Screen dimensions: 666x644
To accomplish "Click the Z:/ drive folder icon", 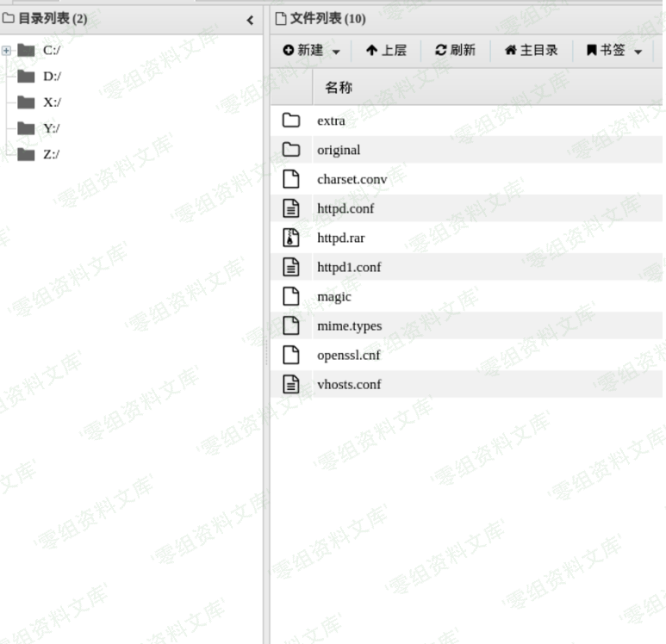I will [26, 154].
